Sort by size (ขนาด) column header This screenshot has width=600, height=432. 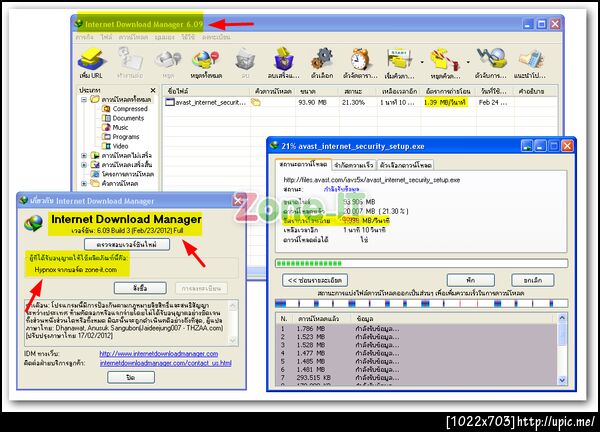317,91
